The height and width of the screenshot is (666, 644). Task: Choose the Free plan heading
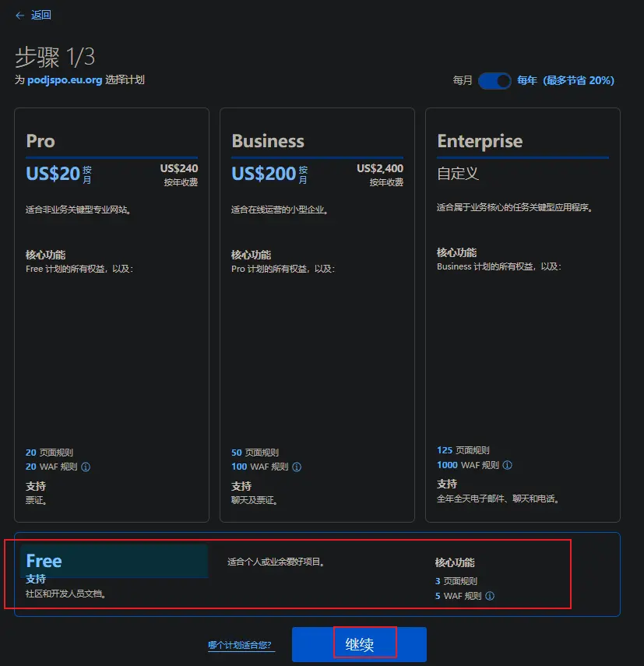coord(44,561)
